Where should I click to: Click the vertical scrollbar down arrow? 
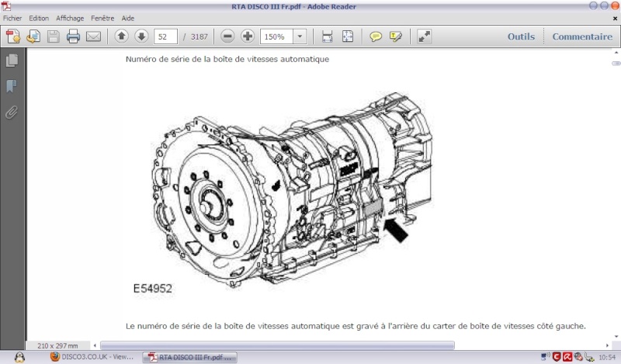(x=616, y=336)
